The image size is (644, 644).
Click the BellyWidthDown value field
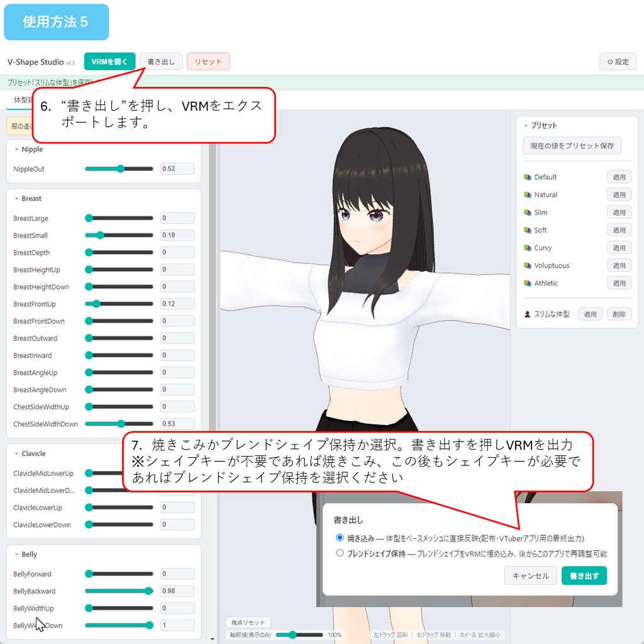(177, 625)
